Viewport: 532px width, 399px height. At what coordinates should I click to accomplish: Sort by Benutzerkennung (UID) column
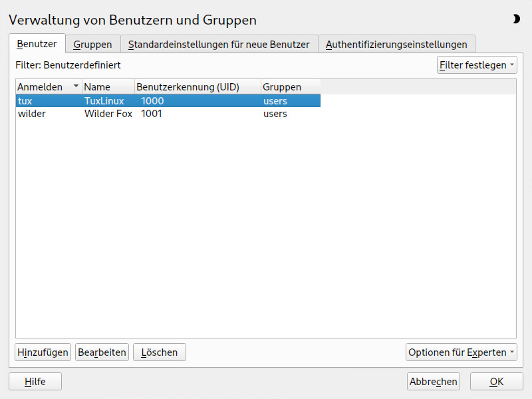(198, 87)
